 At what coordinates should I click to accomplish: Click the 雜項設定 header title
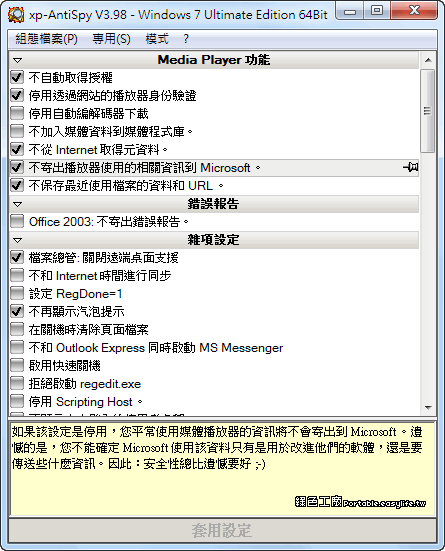213,240
